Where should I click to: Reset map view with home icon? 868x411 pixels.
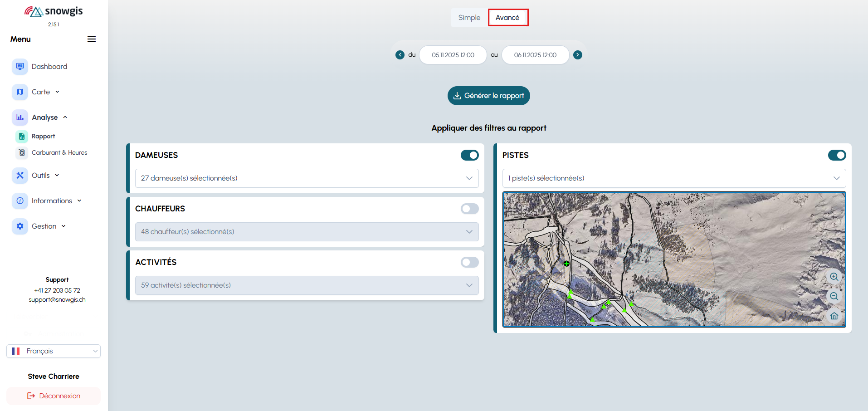(834, 316)
